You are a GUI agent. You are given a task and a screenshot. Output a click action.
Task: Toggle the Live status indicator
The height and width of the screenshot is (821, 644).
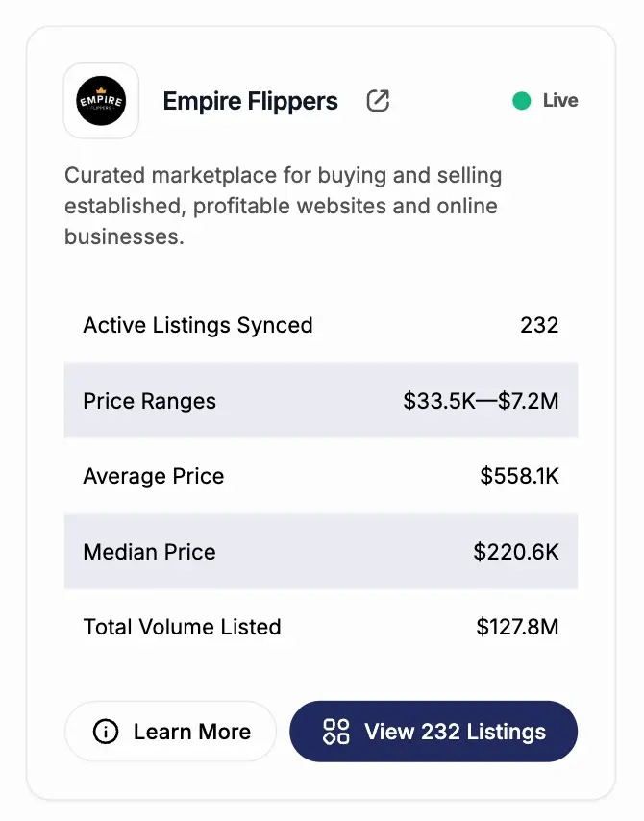pos(522,100)
